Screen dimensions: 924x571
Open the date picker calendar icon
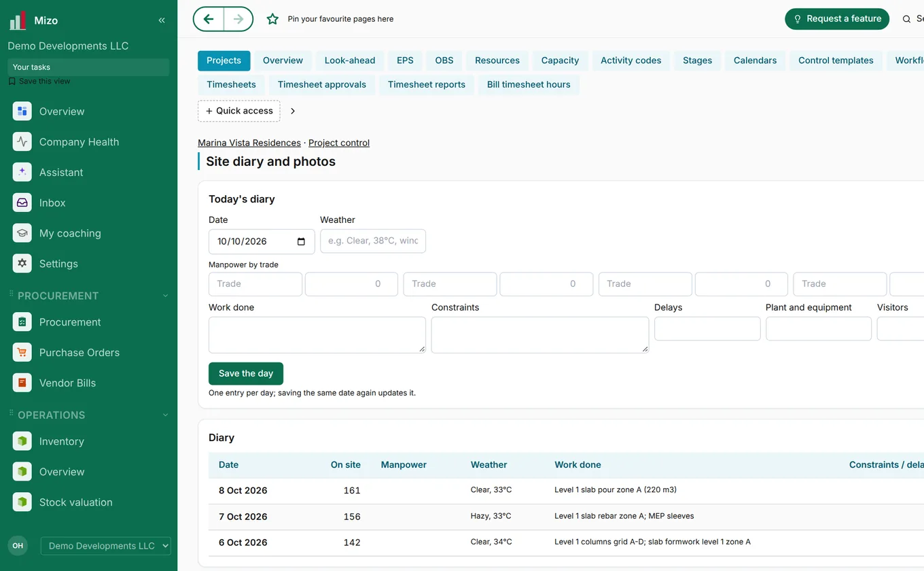301,241
